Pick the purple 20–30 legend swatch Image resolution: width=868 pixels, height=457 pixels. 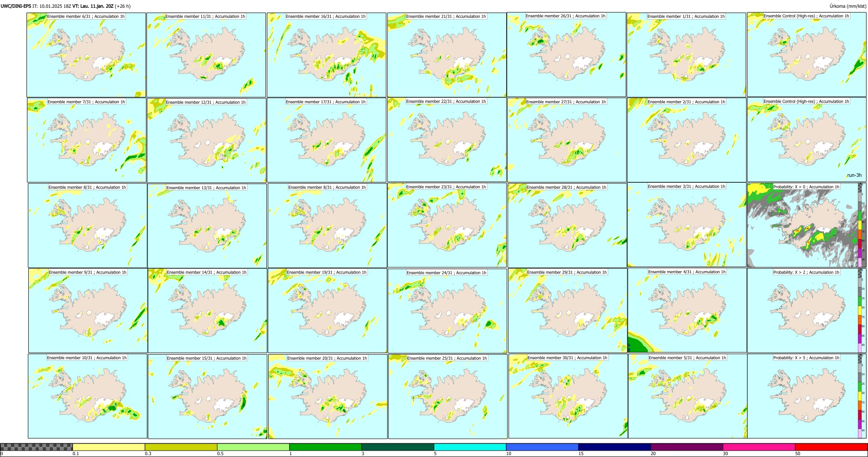pos(687,447)
